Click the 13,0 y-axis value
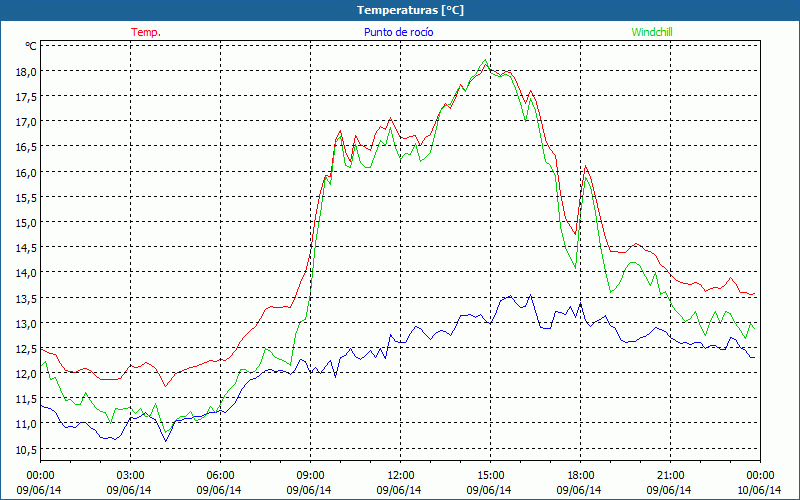Screen dimensions: 800x500 coord(27,323)
